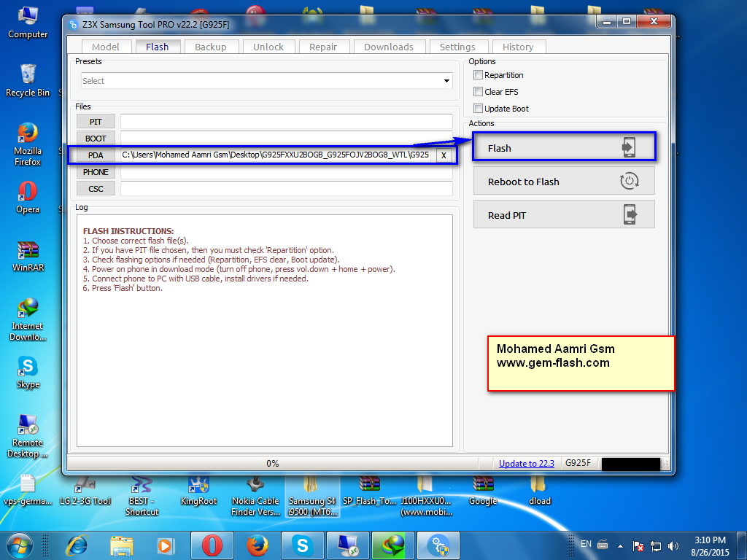Open the Recycle Bin icon
This screenshot has width=747, height=560.
28,81
